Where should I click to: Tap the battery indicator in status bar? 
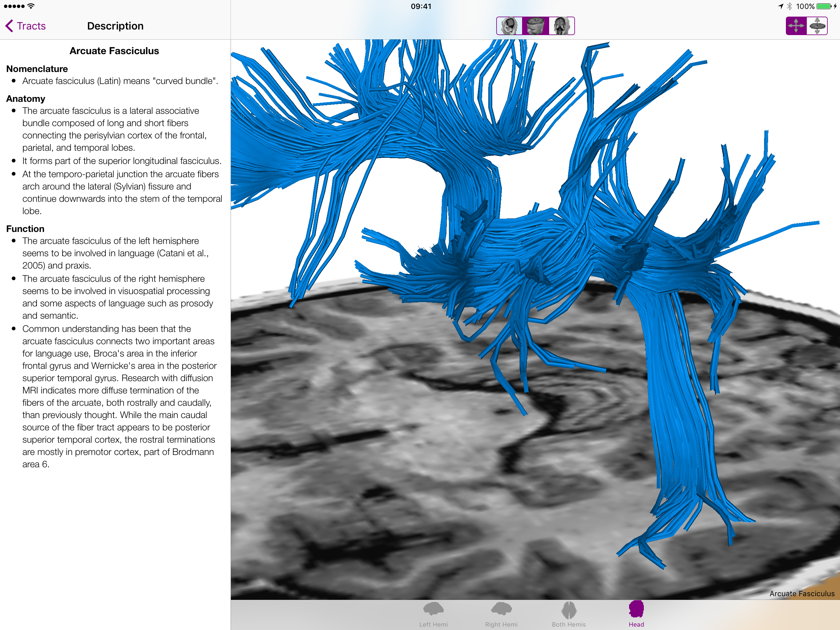tap(823, 6)
